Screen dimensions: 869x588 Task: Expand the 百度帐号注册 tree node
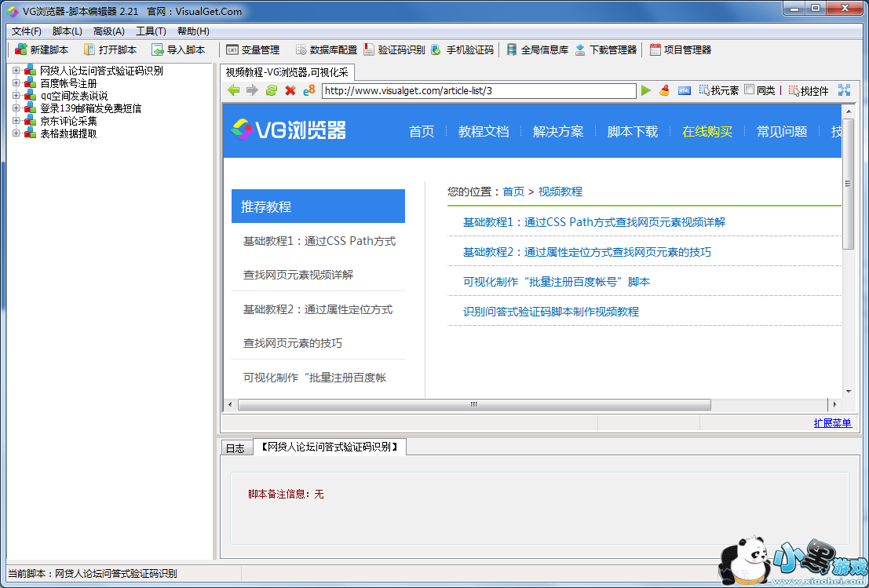[16, 83]
